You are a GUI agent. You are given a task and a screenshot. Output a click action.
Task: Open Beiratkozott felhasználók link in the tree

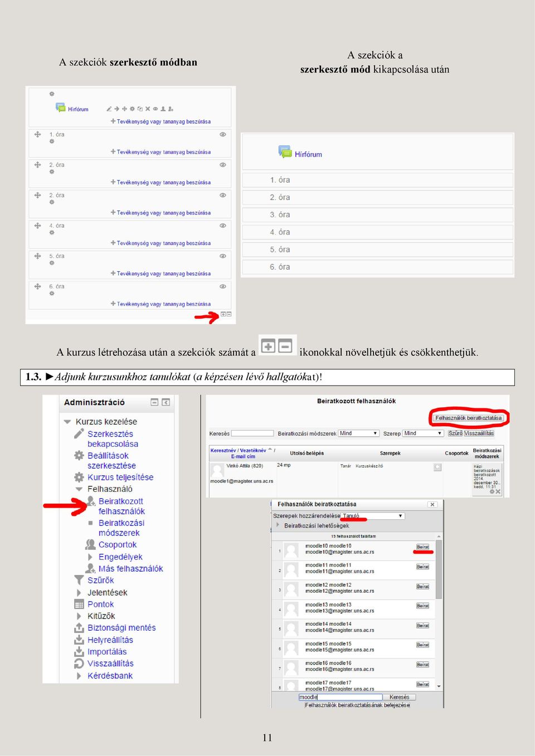click(121, 506)
